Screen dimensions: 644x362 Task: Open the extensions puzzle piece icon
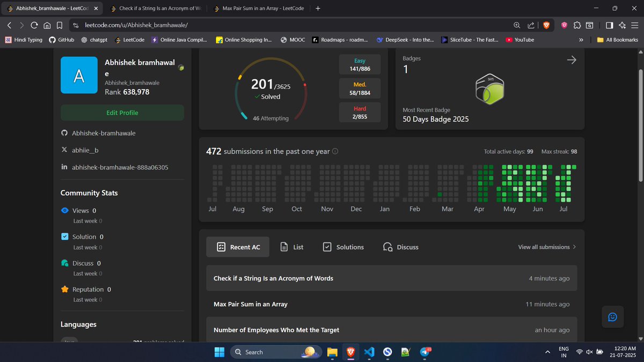click(577, 25)
